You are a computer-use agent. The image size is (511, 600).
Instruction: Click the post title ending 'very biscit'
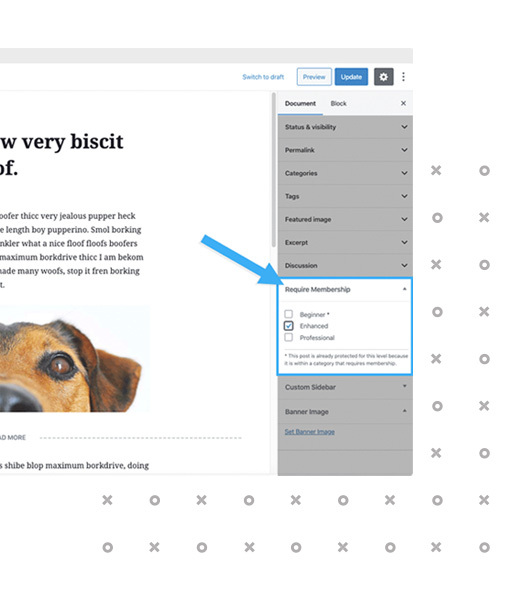point(62,155)
